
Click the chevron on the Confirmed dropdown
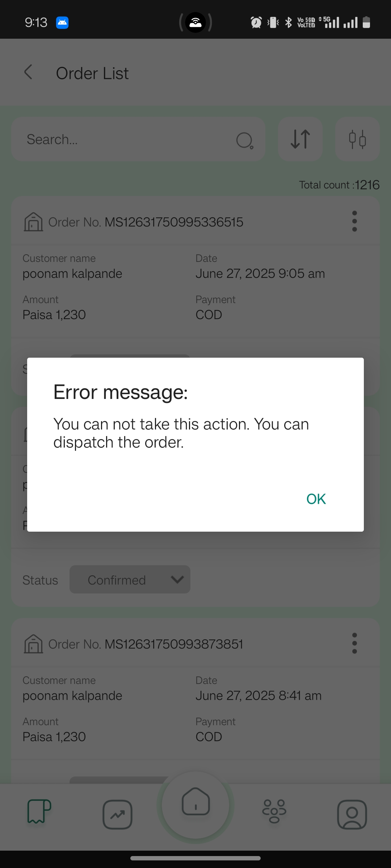(x=177, y=580)
